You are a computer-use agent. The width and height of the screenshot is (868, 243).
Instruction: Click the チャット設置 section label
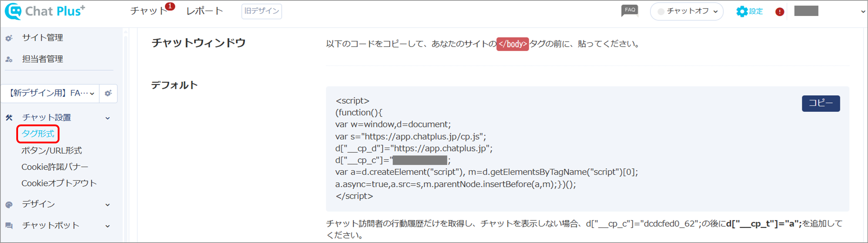(46, 117)
